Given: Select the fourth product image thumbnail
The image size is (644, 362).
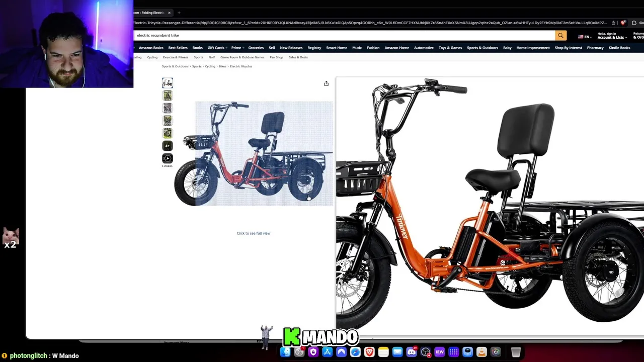Looking at the screenshot, I should pyautogui.click(x=168, y=121).
